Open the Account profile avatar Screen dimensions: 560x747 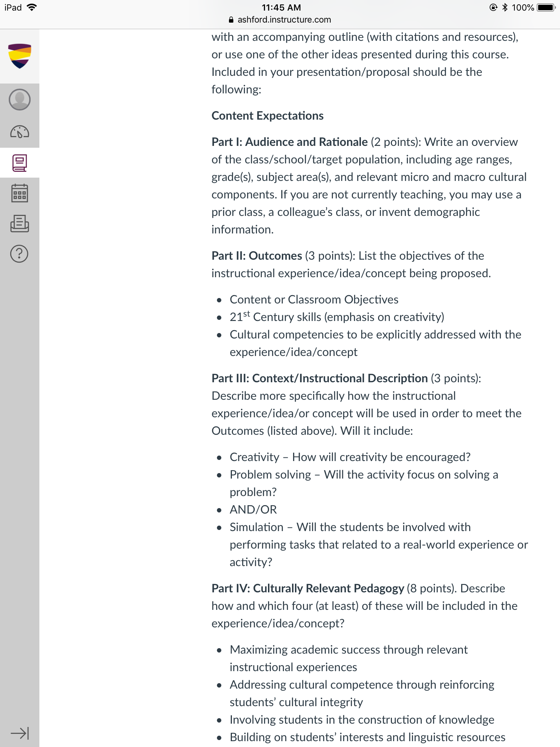pos(20,100)
